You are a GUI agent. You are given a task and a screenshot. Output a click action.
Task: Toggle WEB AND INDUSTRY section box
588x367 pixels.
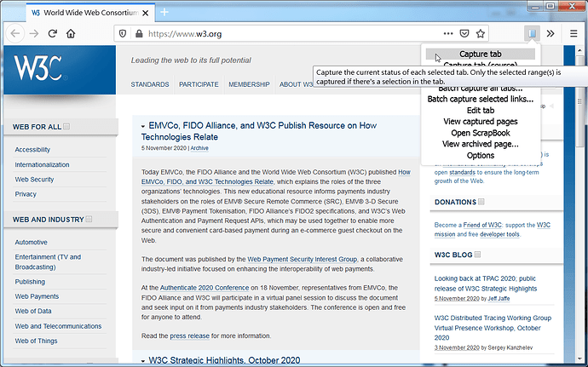[89, 219]
